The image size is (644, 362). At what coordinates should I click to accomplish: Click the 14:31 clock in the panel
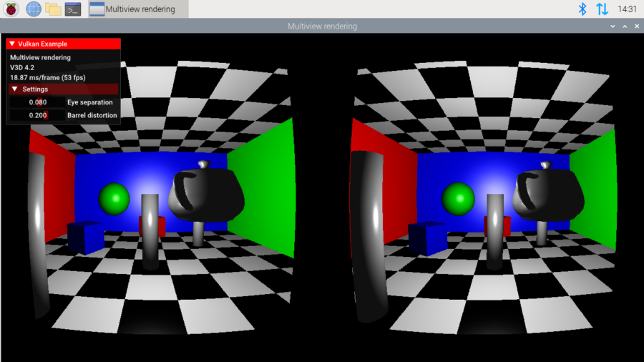pyautogui.click(x=627, y=9)
